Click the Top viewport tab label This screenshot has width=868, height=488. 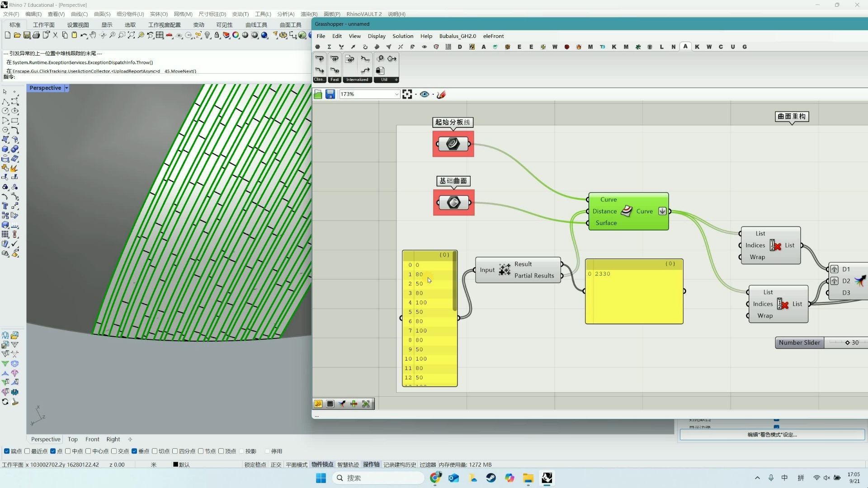[72, 440]
